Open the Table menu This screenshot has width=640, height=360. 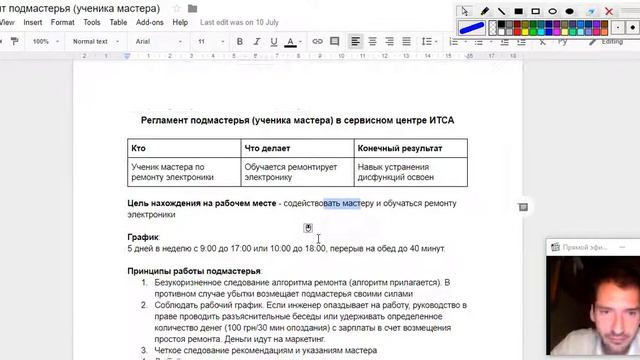(x=118, y=22)
